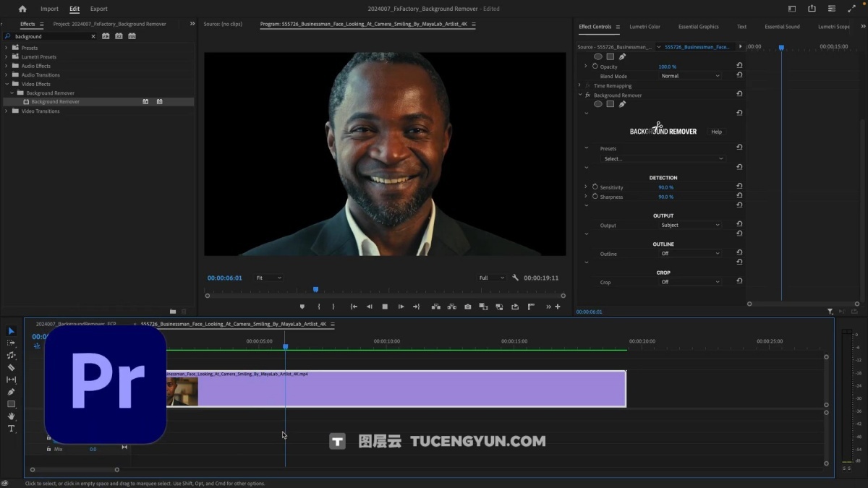Toggle the Time Remapping fx switch
Screen dimensions: 868x488
(x=588, y=85)
